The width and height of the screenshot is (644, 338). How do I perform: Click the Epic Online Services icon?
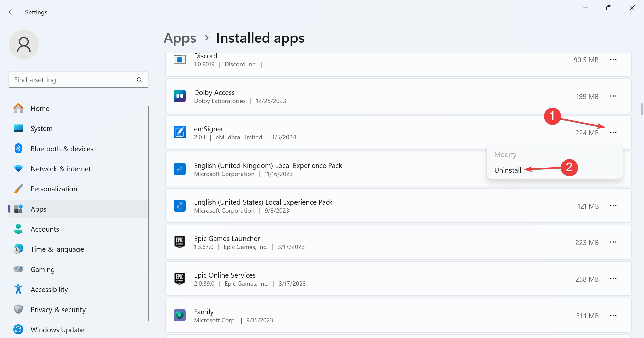coord(180,279)
